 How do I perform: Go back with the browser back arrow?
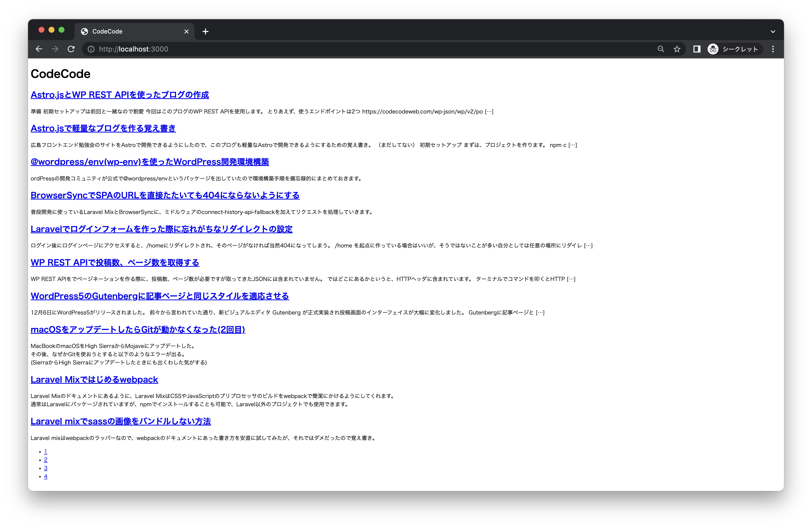(x=39, y=49)
